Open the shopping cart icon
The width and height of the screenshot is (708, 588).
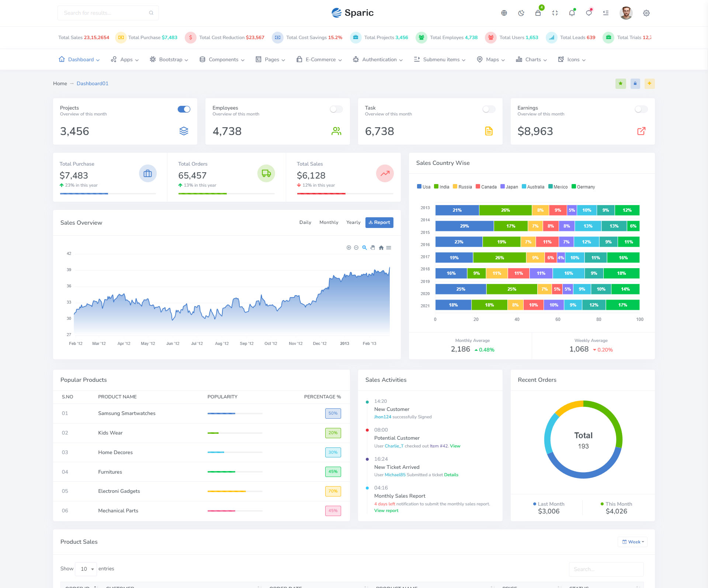[x=538, y=13]
